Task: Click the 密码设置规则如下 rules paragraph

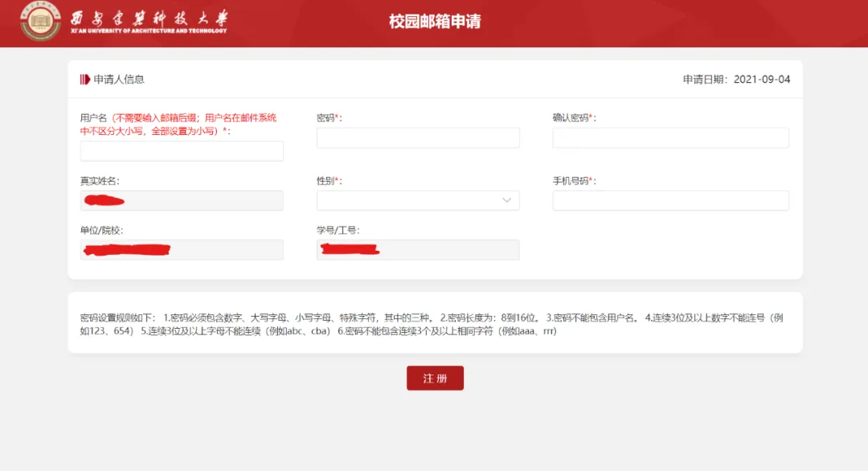Action: click(434, 324)
